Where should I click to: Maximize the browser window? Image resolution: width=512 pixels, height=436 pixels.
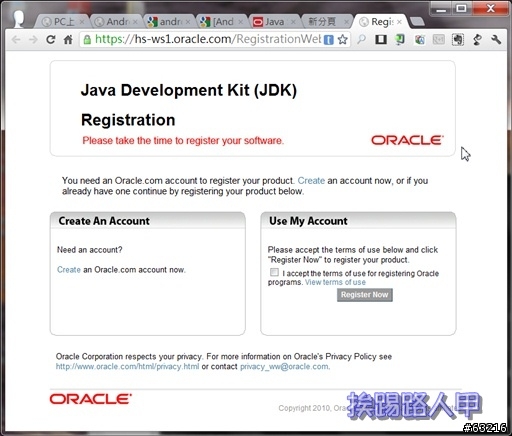[x=461, y=9]
